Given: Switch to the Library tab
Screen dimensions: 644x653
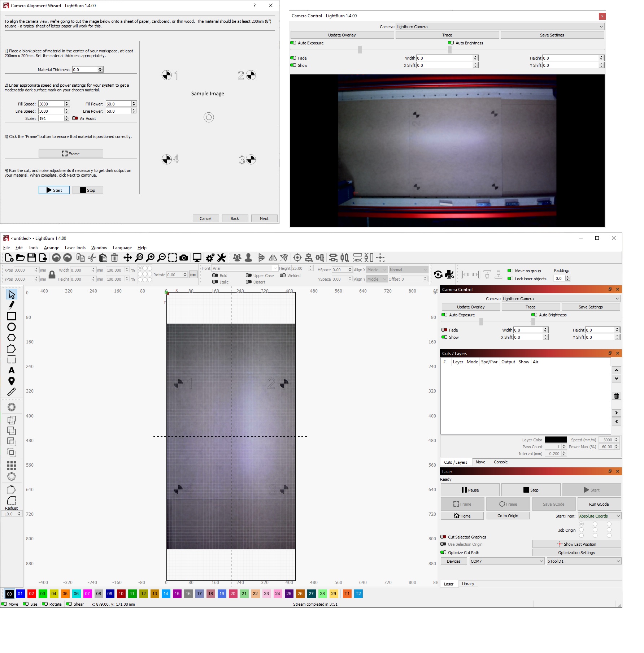Looking at the screenshot, I should point(468,584).
